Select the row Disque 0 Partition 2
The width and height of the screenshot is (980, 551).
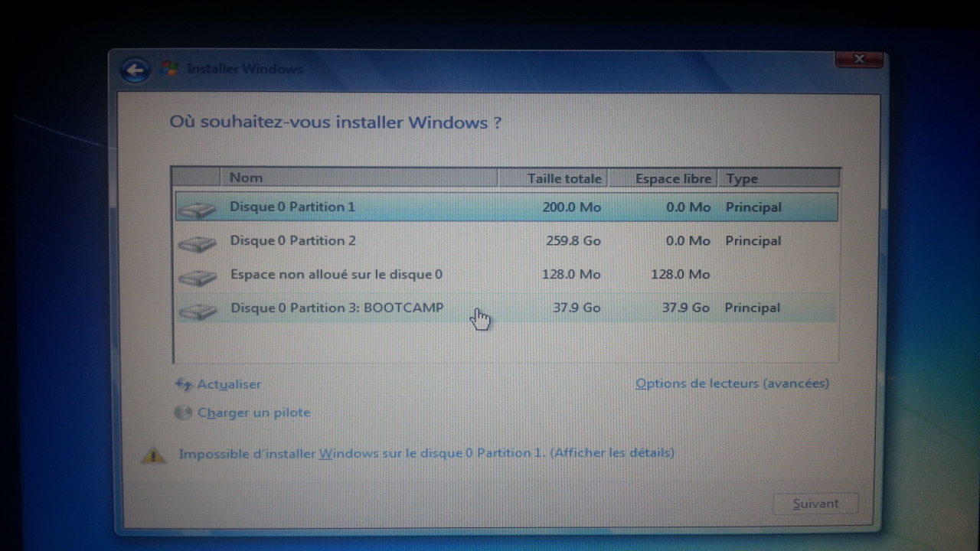click(x=506, y=241)
